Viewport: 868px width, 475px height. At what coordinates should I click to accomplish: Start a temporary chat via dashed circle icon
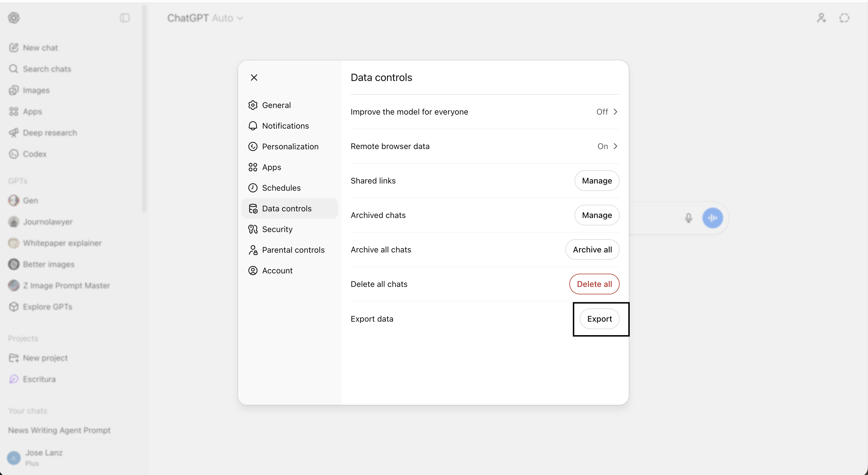click(844, 18)
